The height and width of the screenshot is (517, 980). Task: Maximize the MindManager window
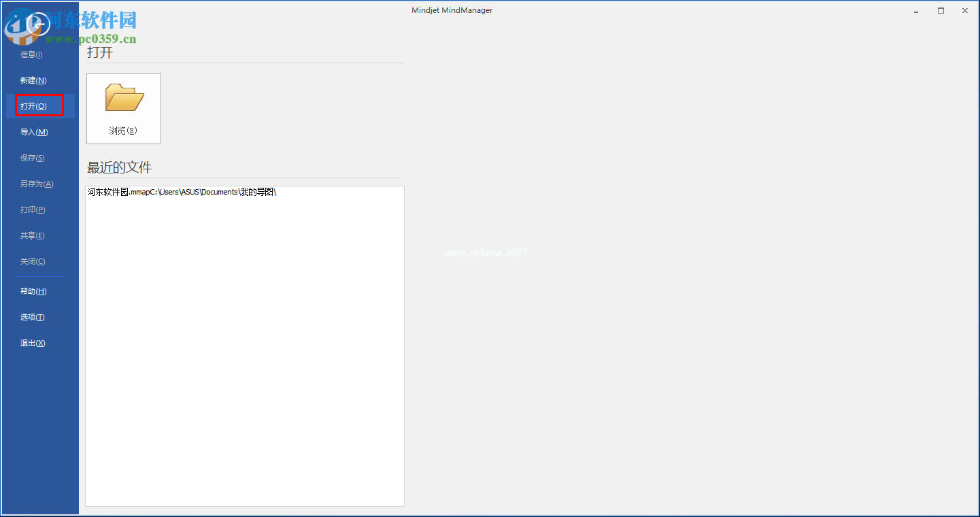941,10
